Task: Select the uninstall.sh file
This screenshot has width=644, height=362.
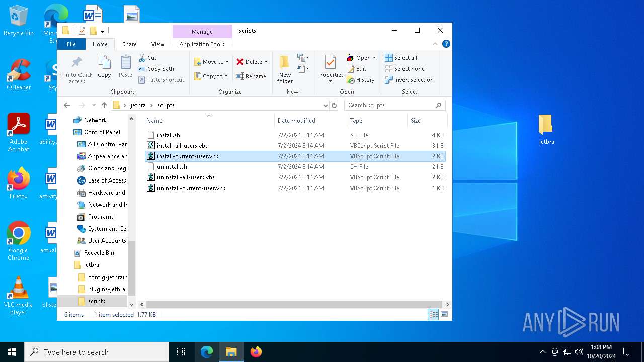Action: (295, 167)
